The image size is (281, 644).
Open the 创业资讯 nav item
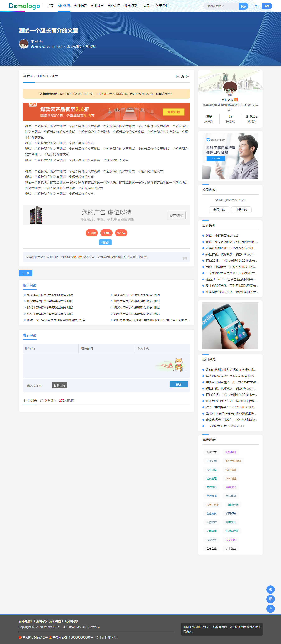coord(64,6)
